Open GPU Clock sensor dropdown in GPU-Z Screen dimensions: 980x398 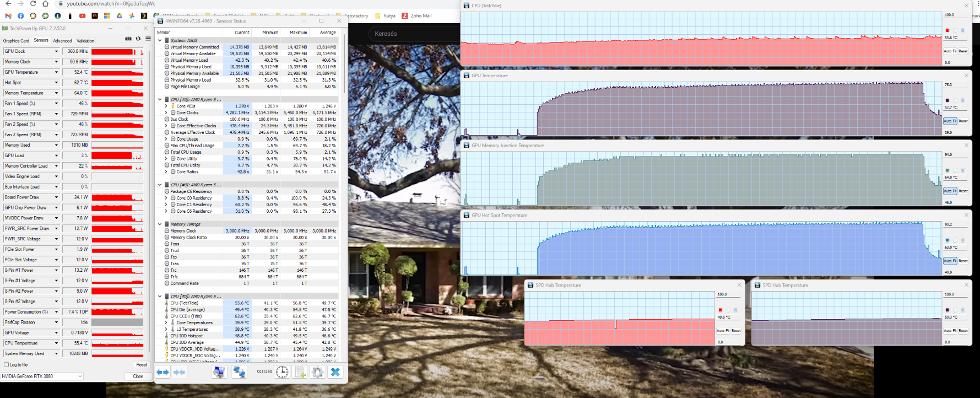coord(56,51)
